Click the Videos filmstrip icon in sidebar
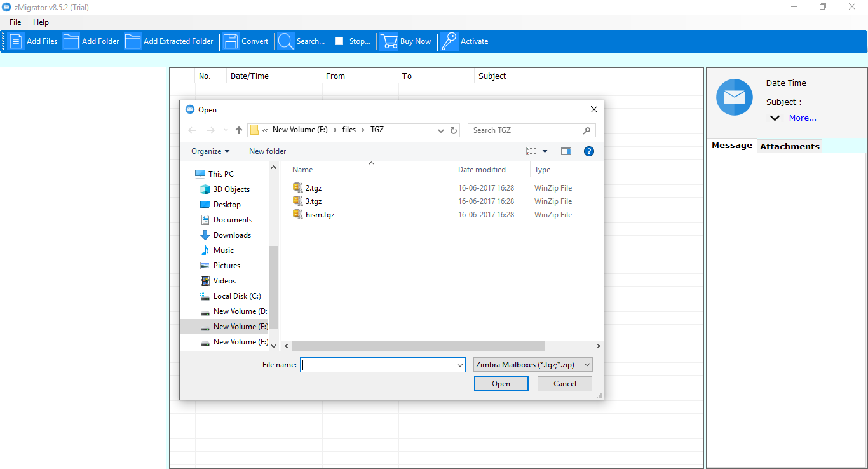The width and height of the screenshot is (868, 469). click(205, 281)
